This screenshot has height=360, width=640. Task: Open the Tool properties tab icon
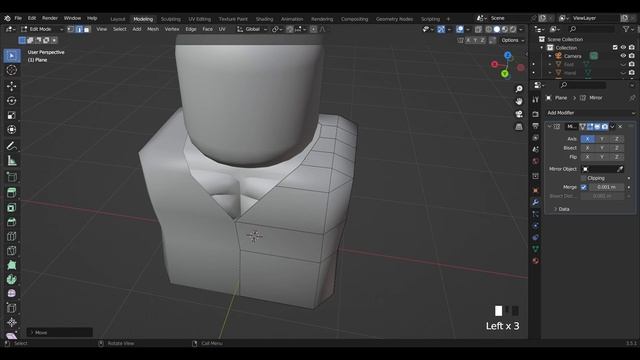click(536, 100)
